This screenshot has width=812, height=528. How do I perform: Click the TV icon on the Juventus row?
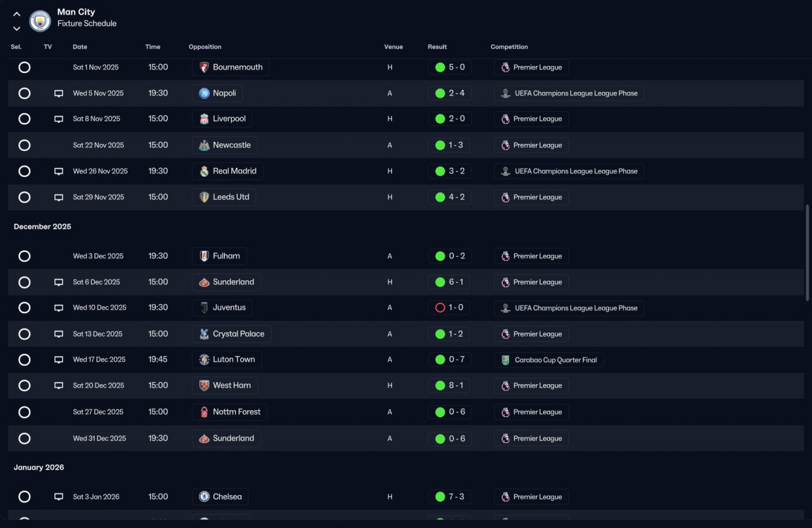point(58,307)
